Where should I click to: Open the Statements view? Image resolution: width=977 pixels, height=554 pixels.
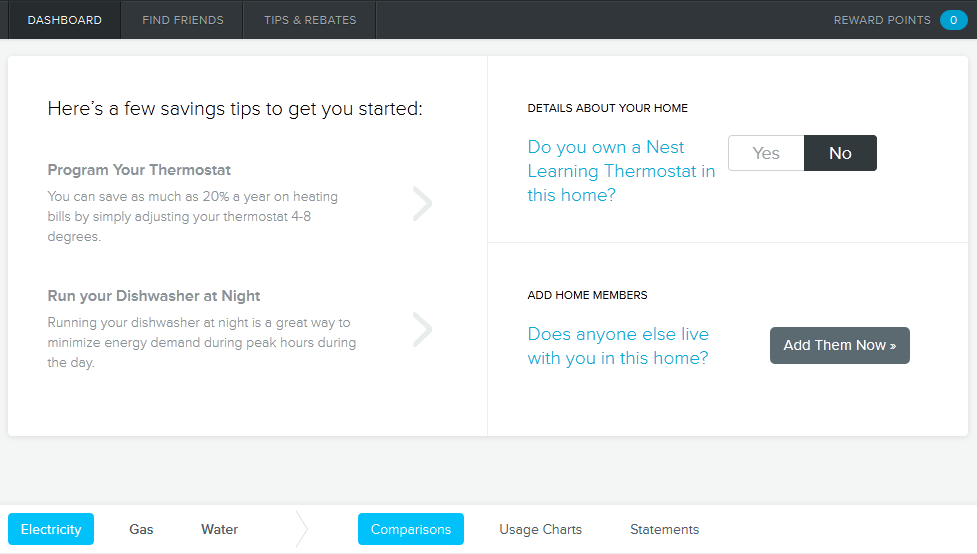click(x=664, y=529)
